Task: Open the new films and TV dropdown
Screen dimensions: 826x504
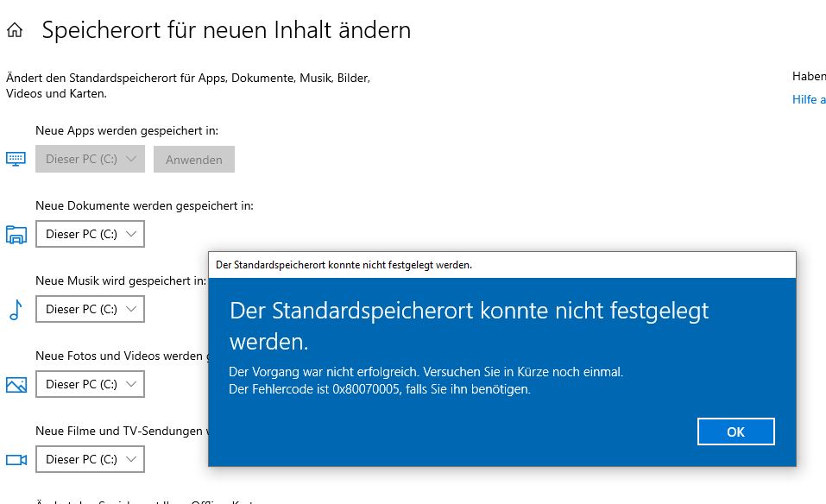Action: (x=90, y=459)
